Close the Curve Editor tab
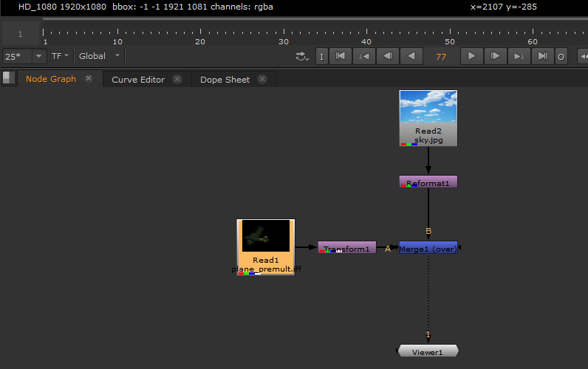Screen dimensions: 588x369 (177, 79)
